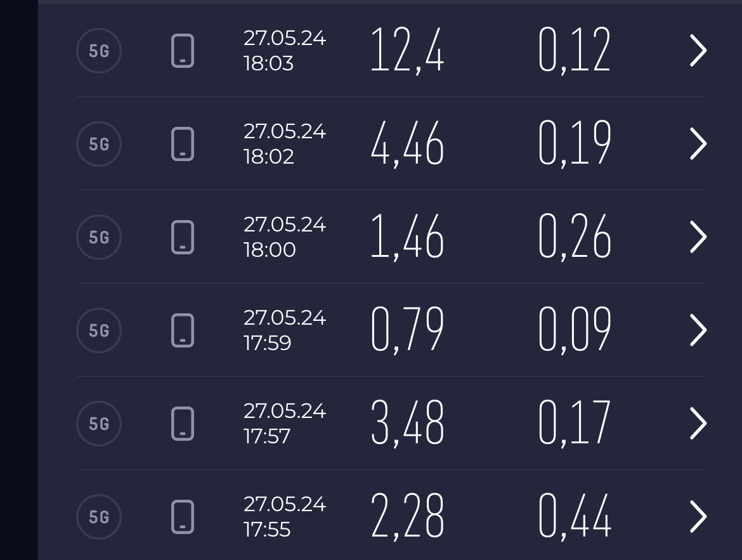Click the phone icon in the 17:59 row
This screenshot has height=560, width=742.
pyautogui.click(x=183, y=330)
